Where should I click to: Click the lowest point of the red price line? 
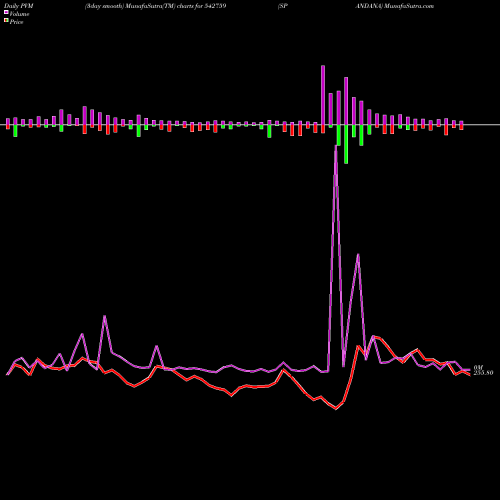tap(336, 409)
